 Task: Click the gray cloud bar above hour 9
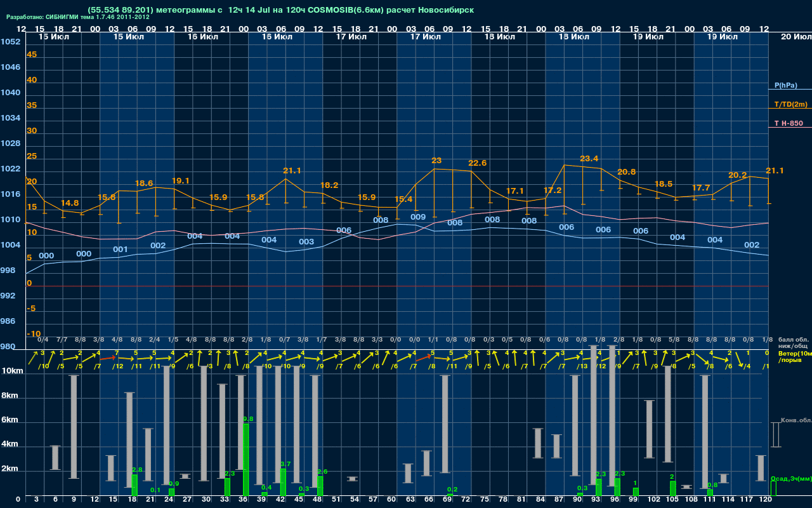pyautogui.click(x=74, y=427)
